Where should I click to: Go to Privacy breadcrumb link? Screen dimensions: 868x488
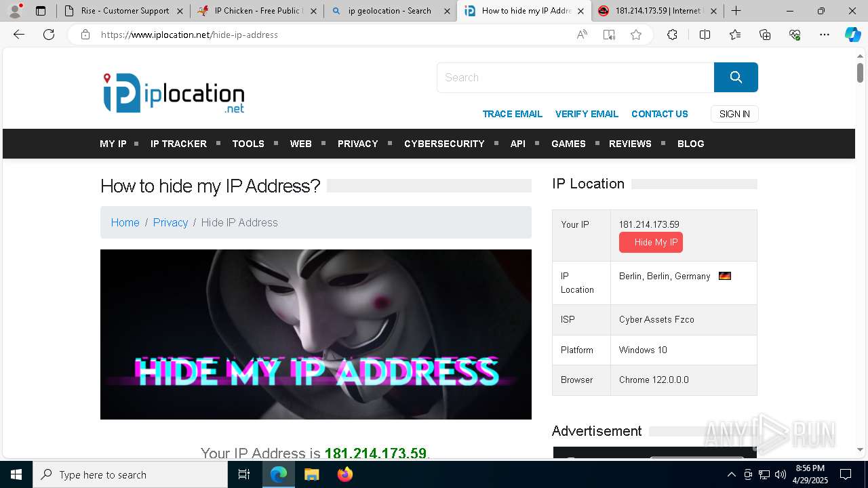(170, 222)
